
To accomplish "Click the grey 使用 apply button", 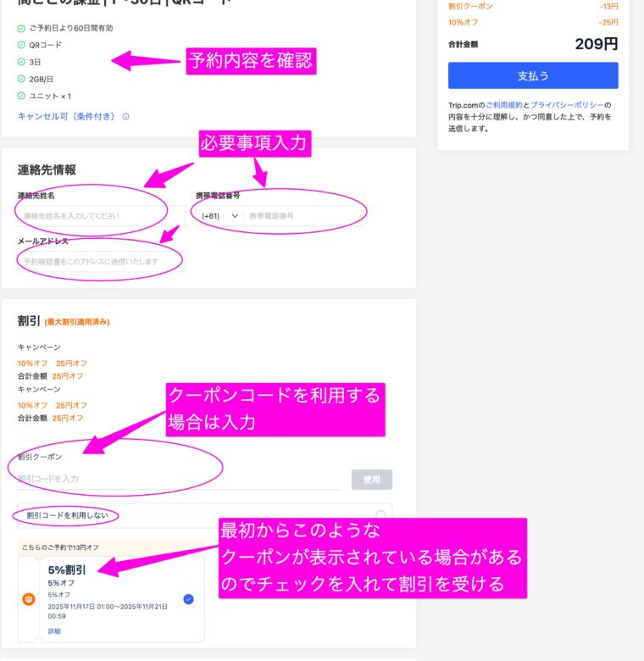I will [372, 480].
